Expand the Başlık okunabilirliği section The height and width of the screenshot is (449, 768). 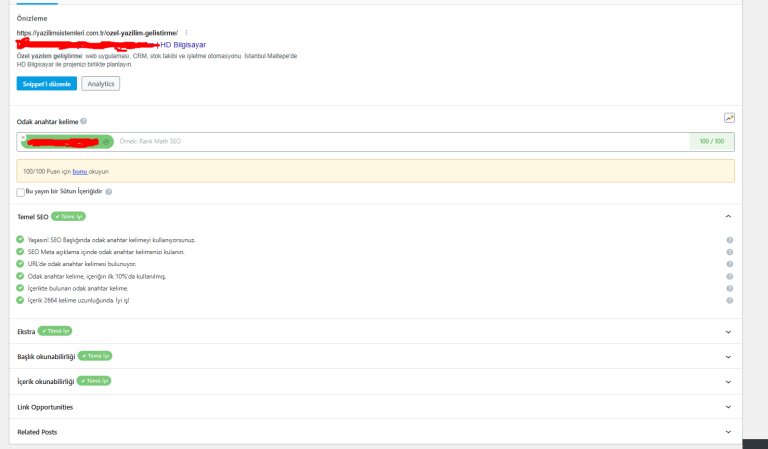click(728, 356)
